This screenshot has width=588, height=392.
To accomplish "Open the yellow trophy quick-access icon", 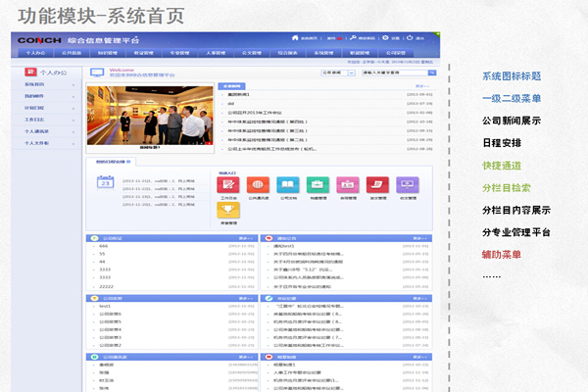I will [228, 210].
